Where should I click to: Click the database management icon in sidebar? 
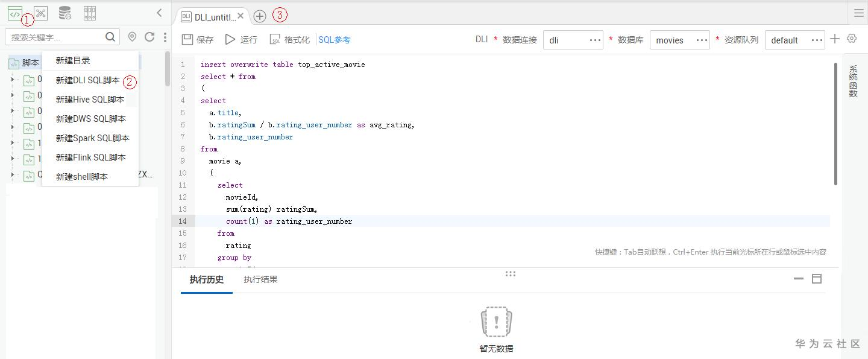65,13
